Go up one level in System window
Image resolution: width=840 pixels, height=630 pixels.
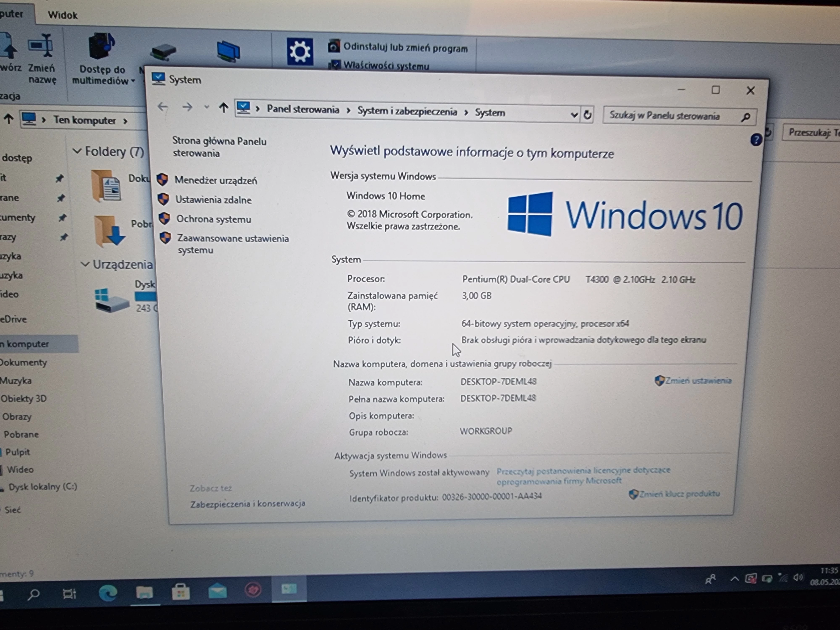224,108
